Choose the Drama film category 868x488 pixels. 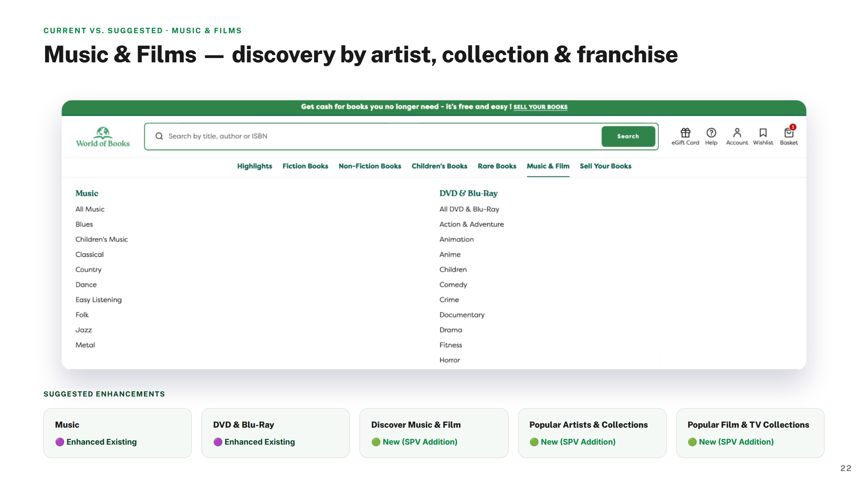click(x=451, y=330)
